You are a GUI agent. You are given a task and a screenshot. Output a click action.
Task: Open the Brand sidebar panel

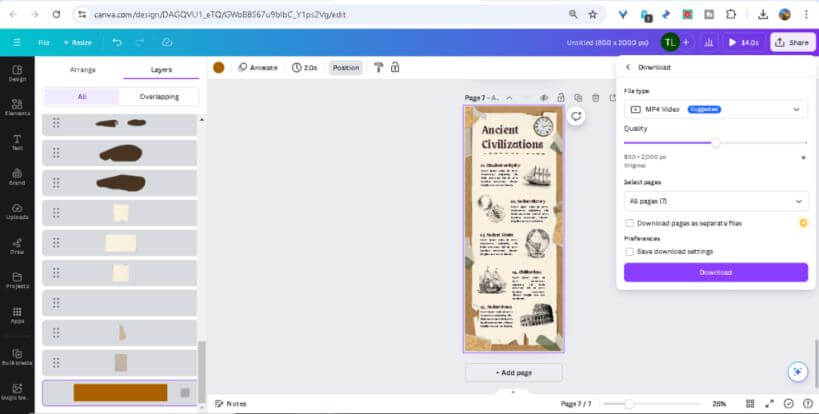click(17, 177)
